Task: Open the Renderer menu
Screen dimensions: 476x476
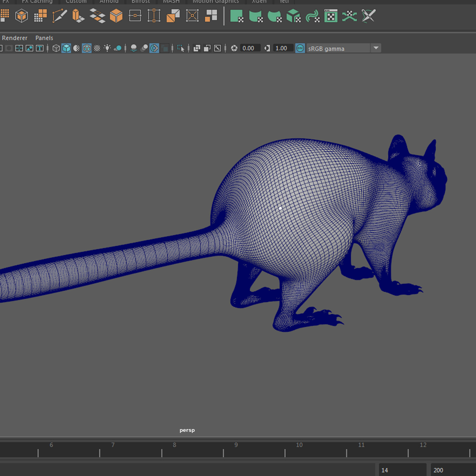Action: pyautogui.click(x=15, y=38)
